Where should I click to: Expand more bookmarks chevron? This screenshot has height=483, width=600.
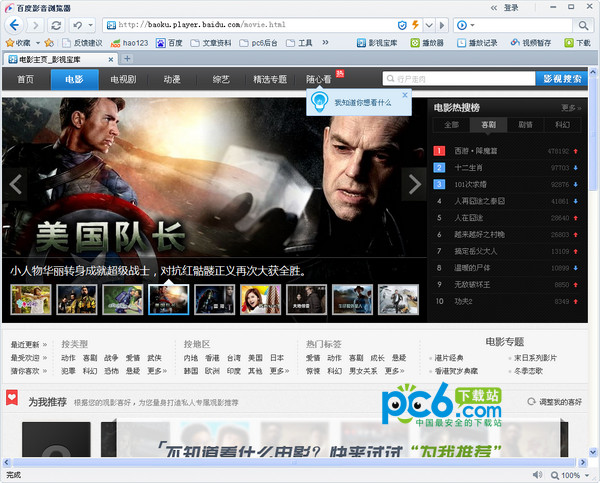(325, 42)
